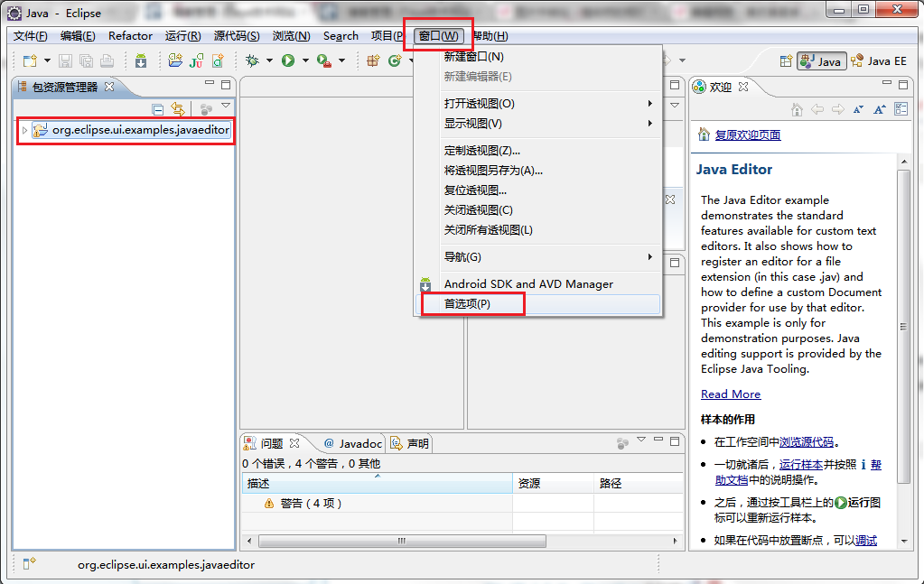Click the 调试 link

[865, 541]
